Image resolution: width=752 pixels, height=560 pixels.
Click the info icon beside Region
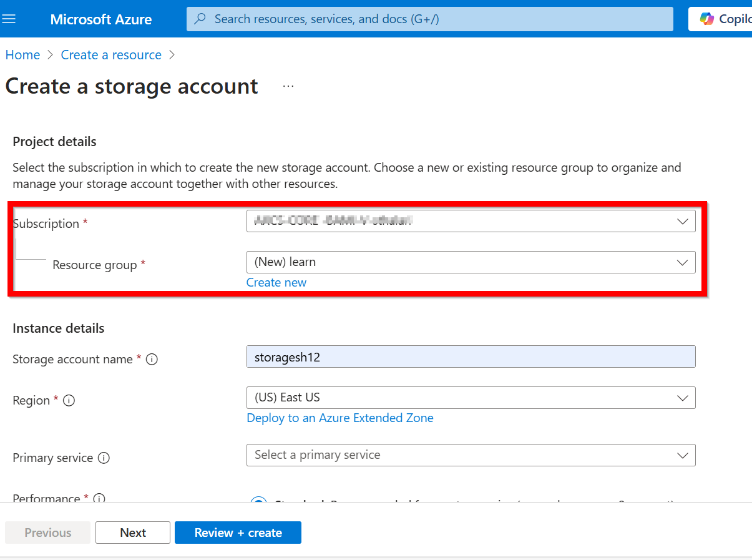68,401
